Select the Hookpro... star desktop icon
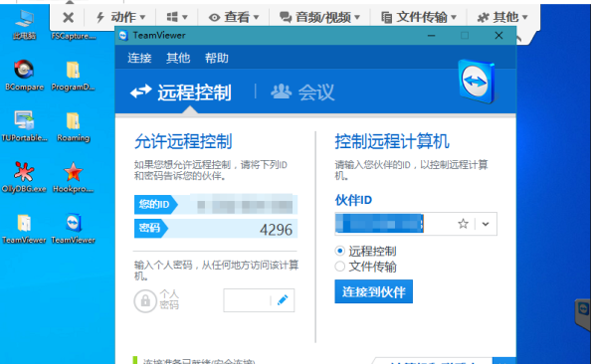591x364 pixels. (x=73, y=177)
